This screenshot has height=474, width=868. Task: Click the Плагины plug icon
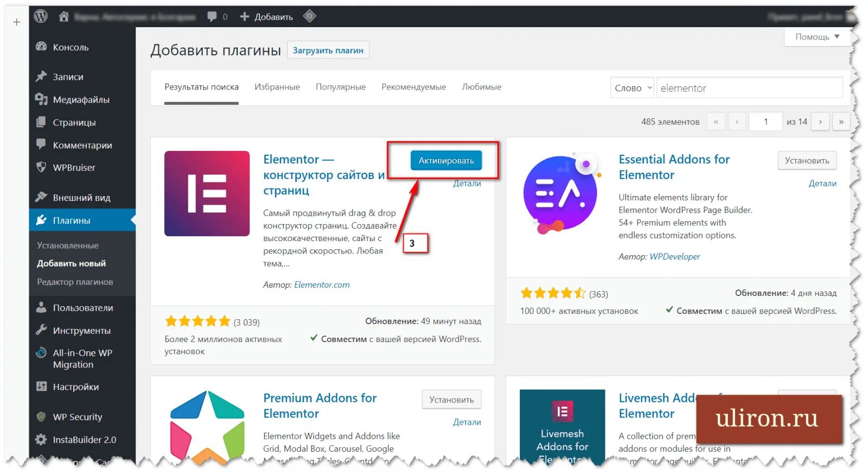[x=41, y=220]
